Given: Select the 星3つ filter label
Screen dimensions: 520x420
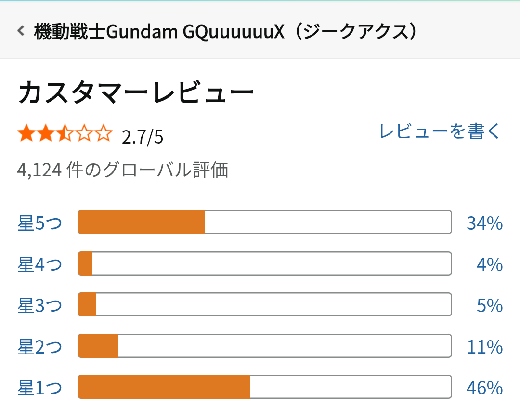Looking at the screenshot, I should click(x=40, y=306).
